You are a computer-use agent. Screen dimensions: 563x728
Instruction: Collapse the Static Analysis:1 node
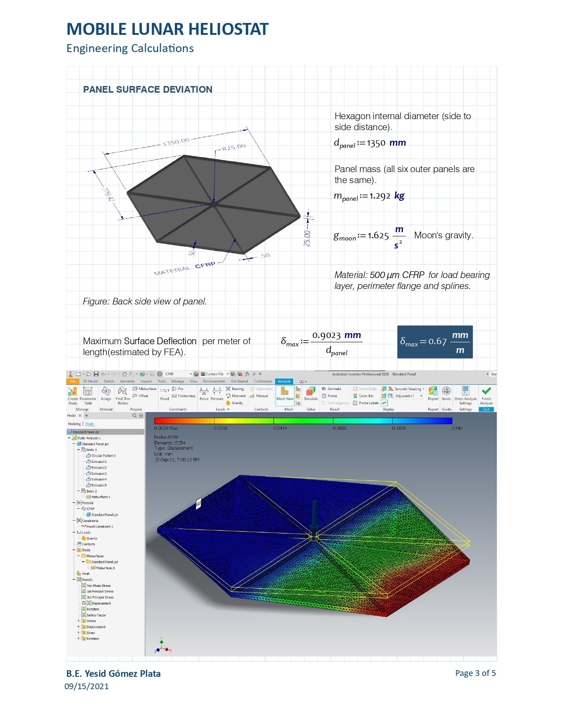(x=69, y=438)
